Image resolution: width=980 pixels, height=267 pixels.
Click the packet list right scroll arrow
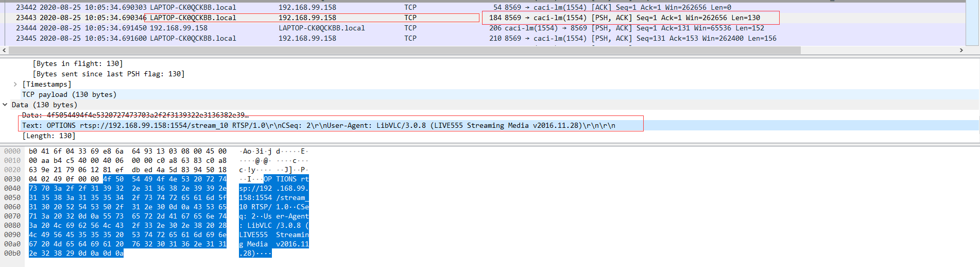pos(961,50)
